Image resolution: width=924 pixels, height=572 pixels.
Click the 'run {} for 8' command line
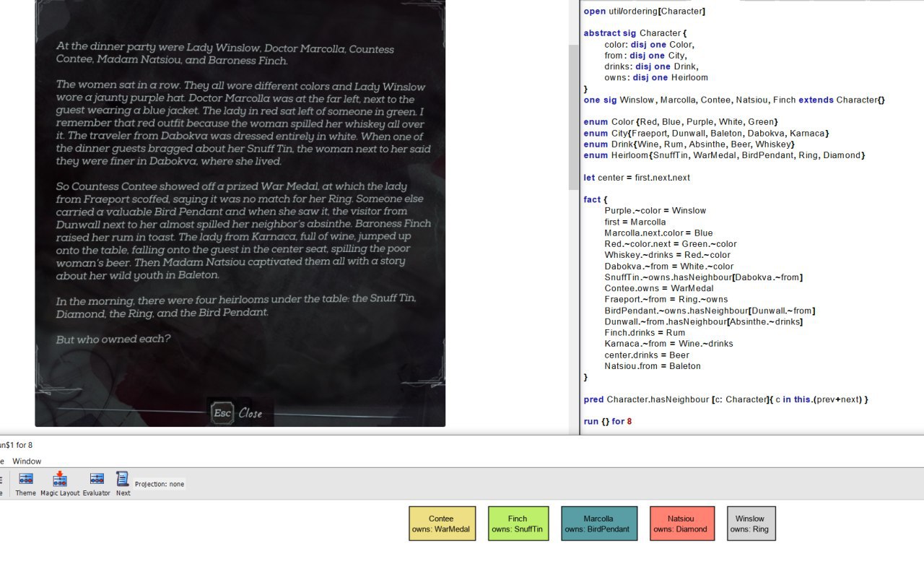pos(608,422)
